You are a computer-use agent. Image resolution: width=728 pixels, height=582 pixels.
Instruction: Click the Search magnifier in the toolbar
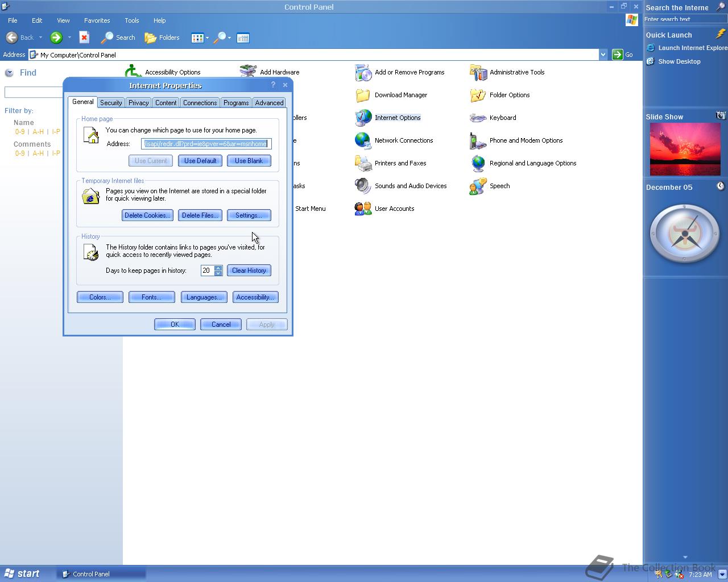click(118, 38)
